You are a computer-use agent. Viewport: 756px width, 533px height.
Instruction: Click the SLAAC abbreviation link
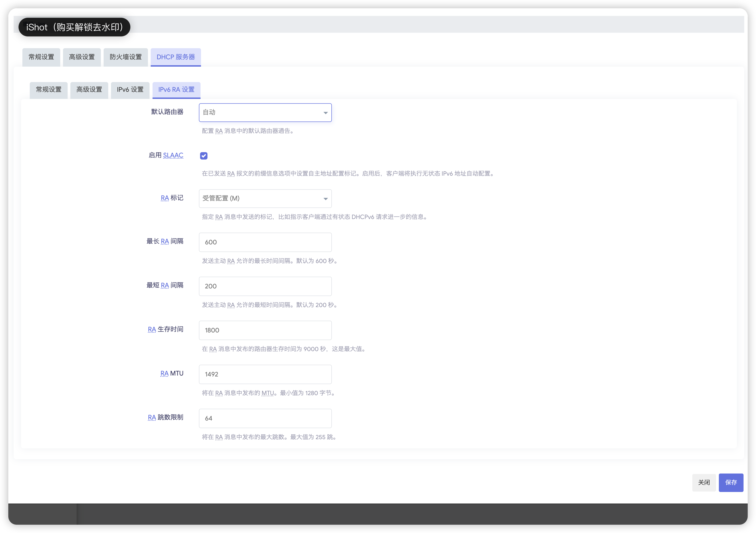coord(173,155)
